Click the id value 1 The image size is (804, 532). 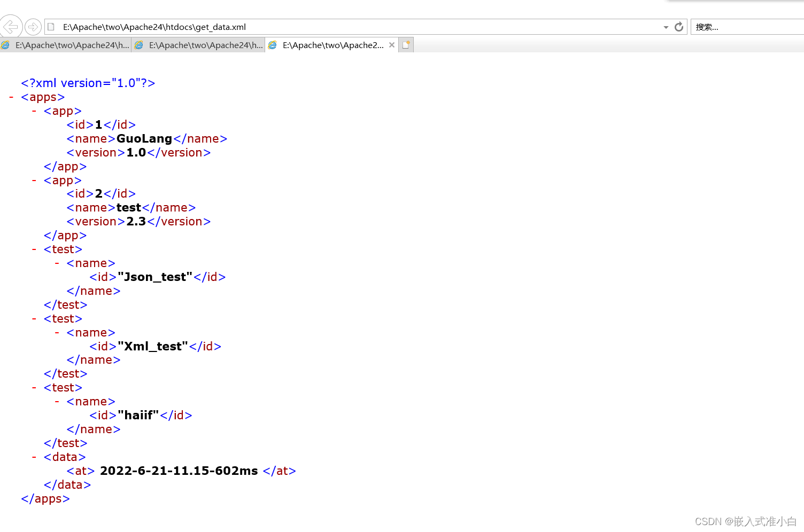click(98, 125)
